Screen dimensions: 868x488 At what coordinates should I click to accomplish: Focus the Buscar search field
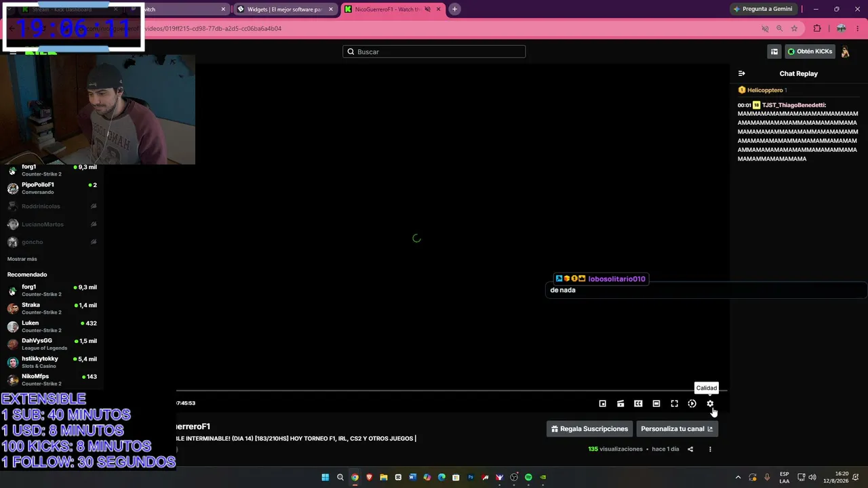(x=434, y=52)
